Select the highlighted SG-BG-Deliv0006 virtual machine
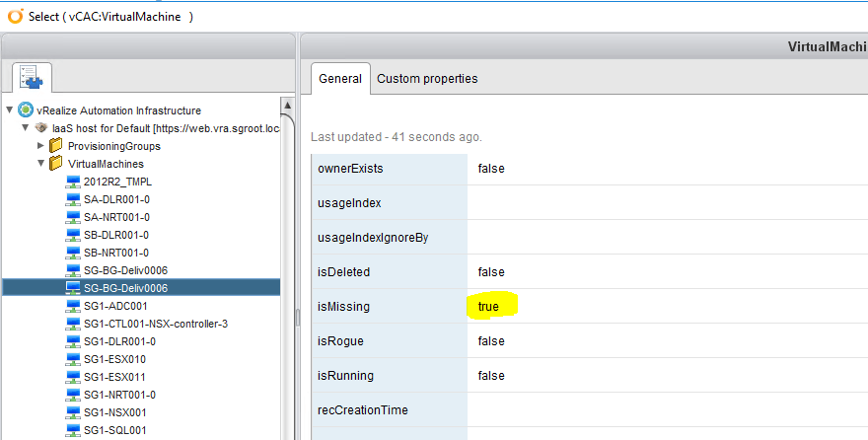Image resolution: width=868 pixels, height=440 pixels. (141, 288)
